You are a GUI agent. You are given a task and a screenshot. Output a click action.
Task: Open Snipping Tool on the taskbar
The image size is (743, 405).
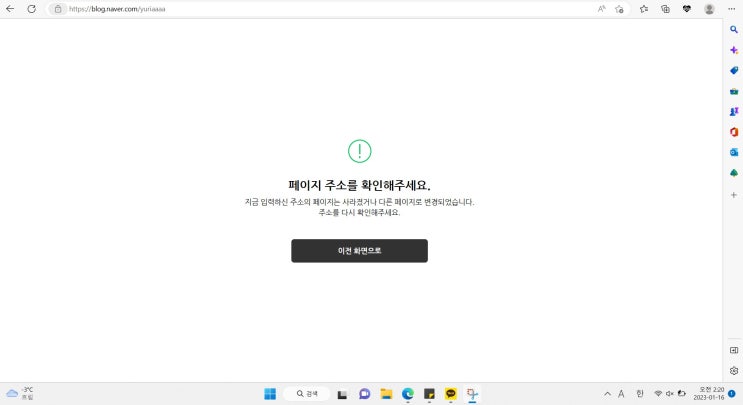coord(472,394)
